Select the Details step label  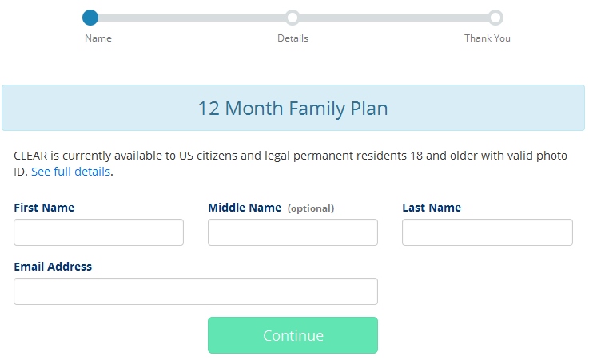pos(293,38)
